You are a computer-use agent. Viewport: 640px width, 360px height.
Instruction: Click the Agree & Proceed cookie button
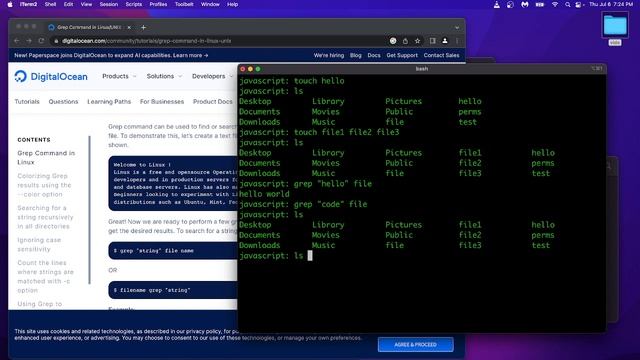(416, 344)
